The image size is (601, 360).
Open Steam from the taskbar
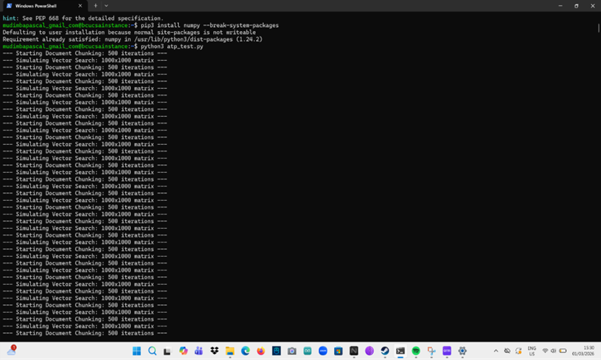tap(385, 351)
